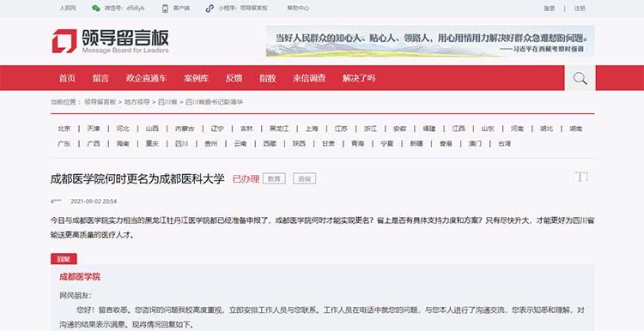Select 黑龙江 in the province list
Screen dimensions: 644x331
[279, 129]
